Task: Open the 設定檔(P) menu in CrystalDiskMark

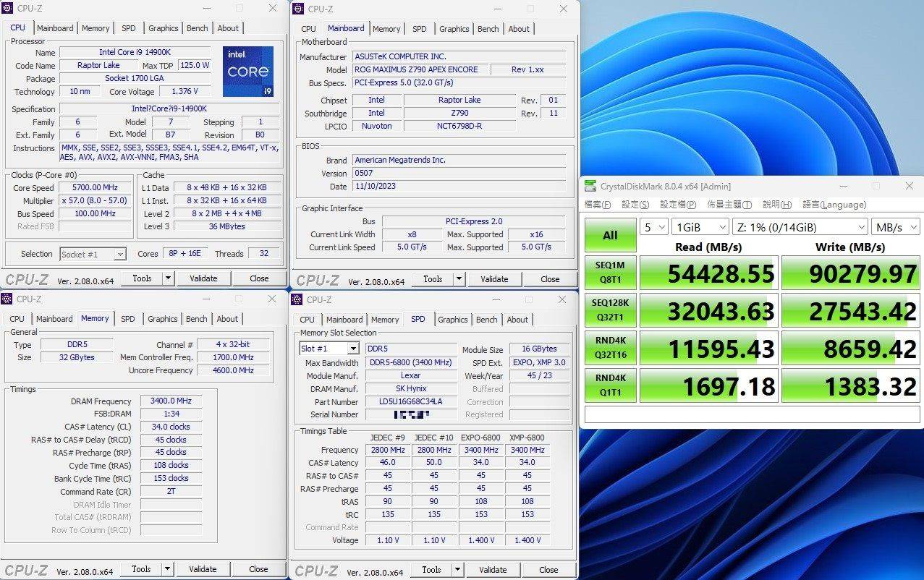Action: point(678,205)
